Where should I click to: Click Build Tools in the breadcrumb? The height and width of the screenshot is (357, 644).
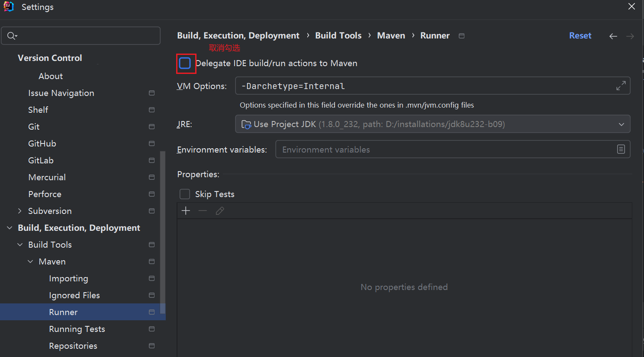[338, 36]
